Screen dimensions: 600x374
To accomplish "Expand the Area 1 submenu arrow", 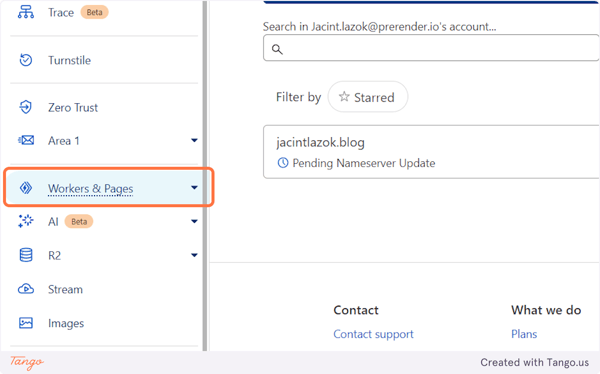I will [x=194, y=140].
